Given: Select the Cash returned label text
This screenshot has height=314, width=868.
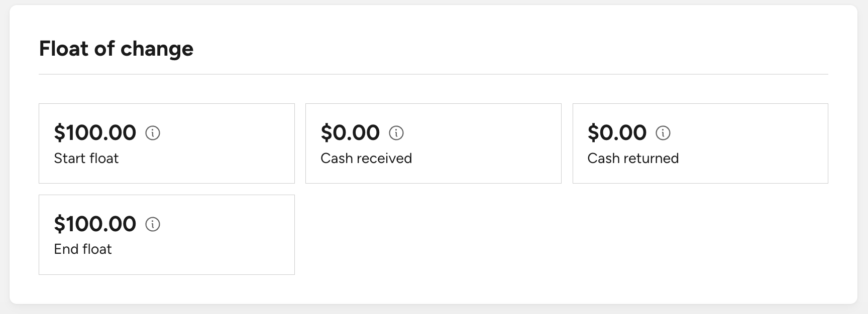Looking at the screenshot, I should pos(633,159).
